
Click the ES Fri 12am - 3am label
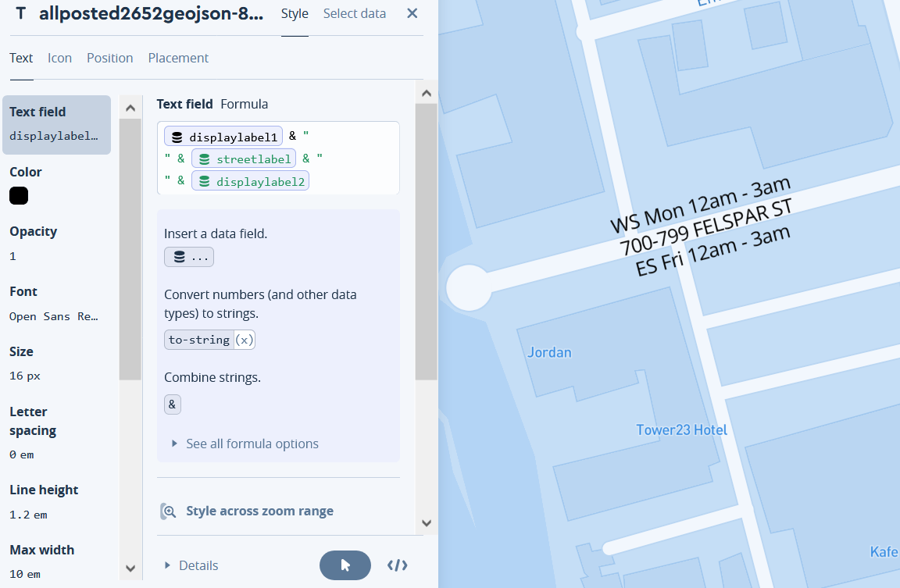click(x=712, y=251)
